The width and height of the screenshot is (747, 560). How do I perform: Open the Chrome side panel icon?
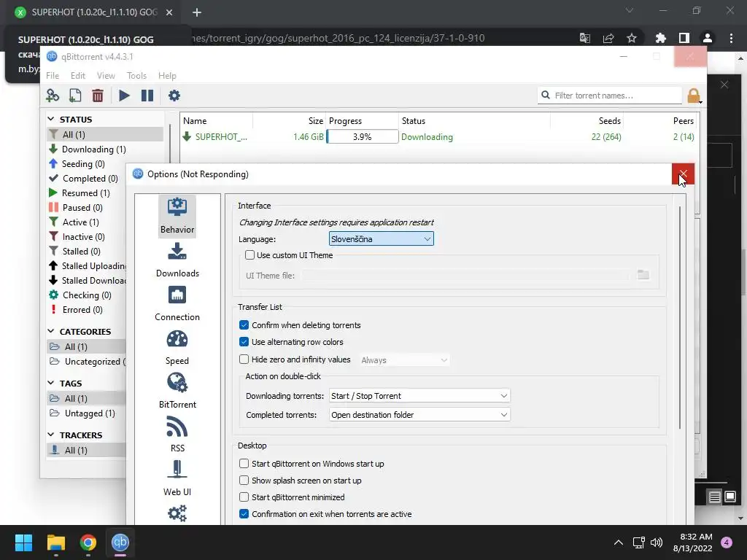click(684, 38)
